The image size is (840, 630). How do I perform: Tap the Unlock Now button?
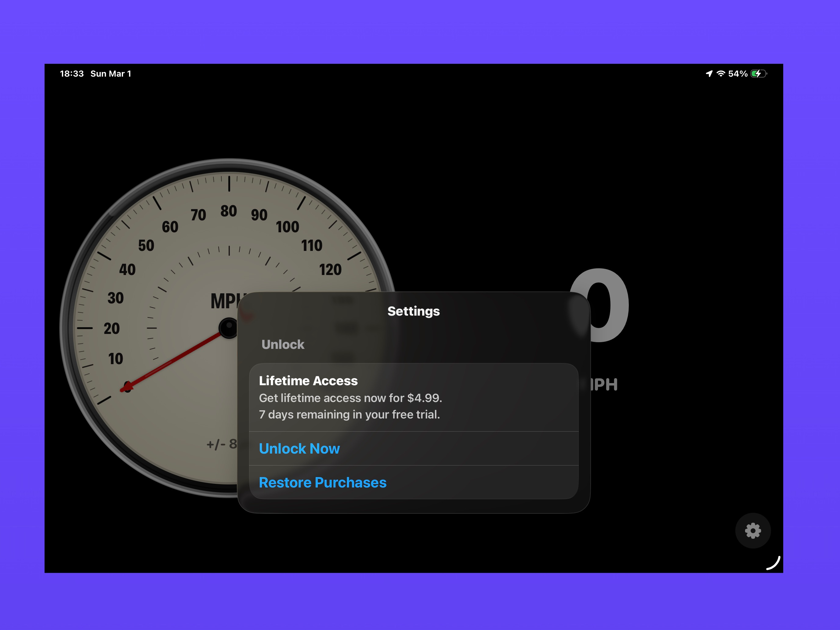[x=414, y=448]
